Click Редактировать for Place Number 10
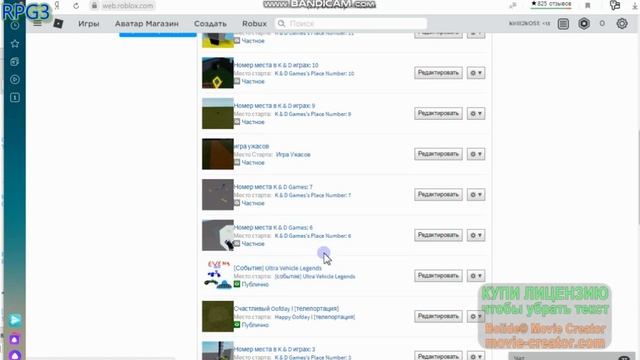Screen dimensions: 640x360 click(x=438, y=73)
